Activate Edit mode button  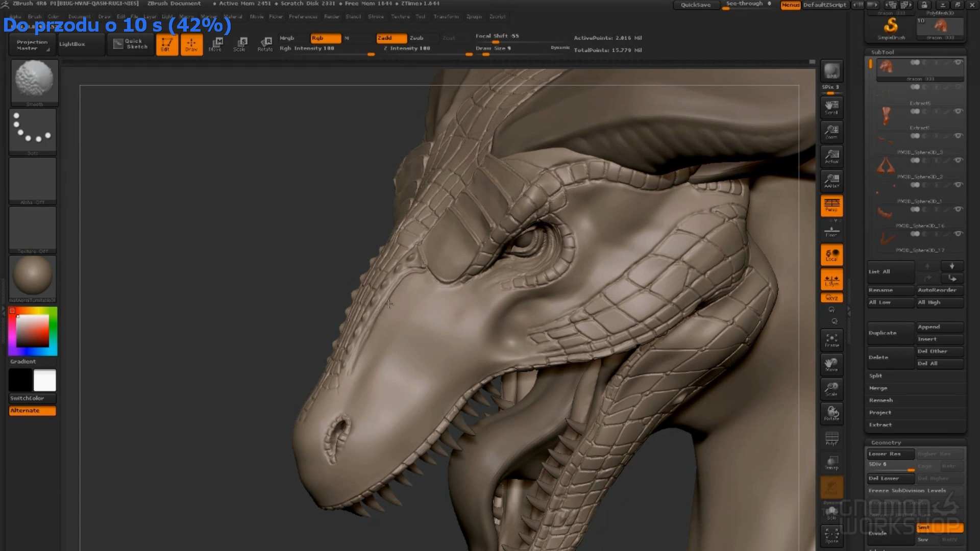[x=167, y=44]
